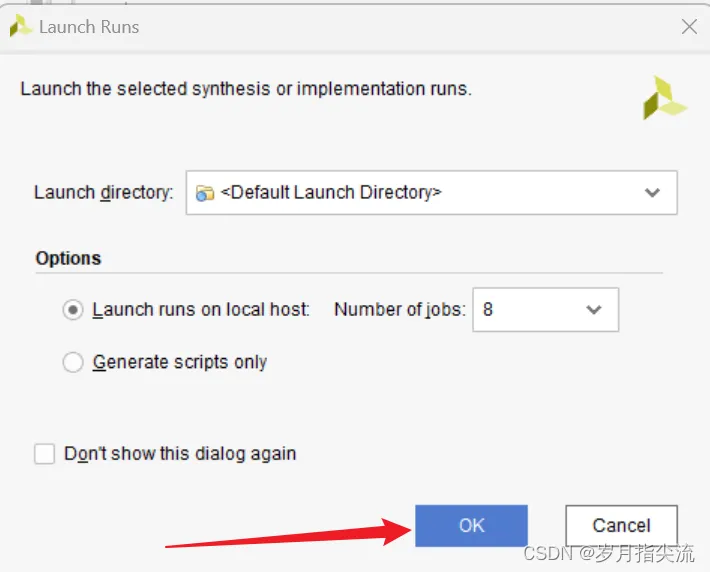710x572 pixels.
Task: Click the "Options" section heading
Action: pyautogui.click(x=68, y=258)
